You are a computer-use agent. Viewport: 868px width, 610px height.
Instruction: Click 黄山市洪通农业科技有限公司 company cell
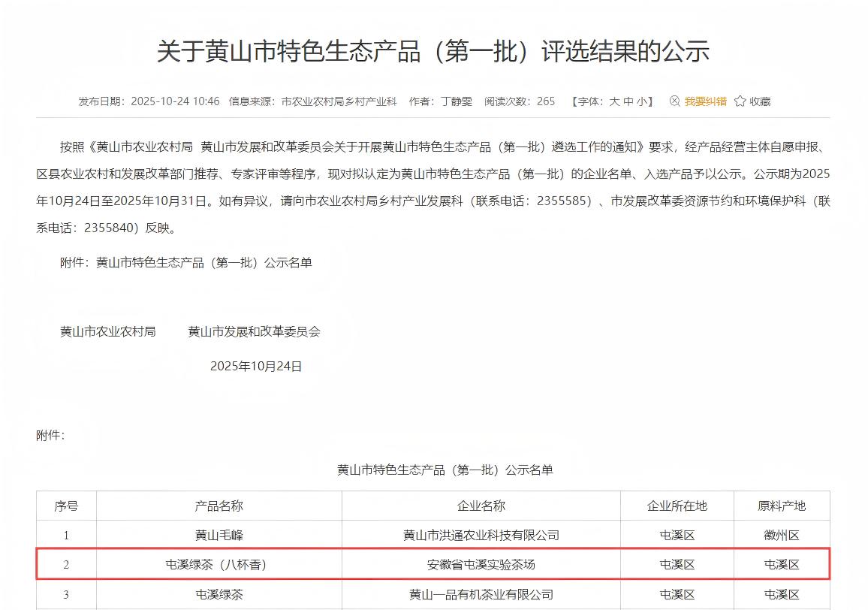click(x=481, y=535)
